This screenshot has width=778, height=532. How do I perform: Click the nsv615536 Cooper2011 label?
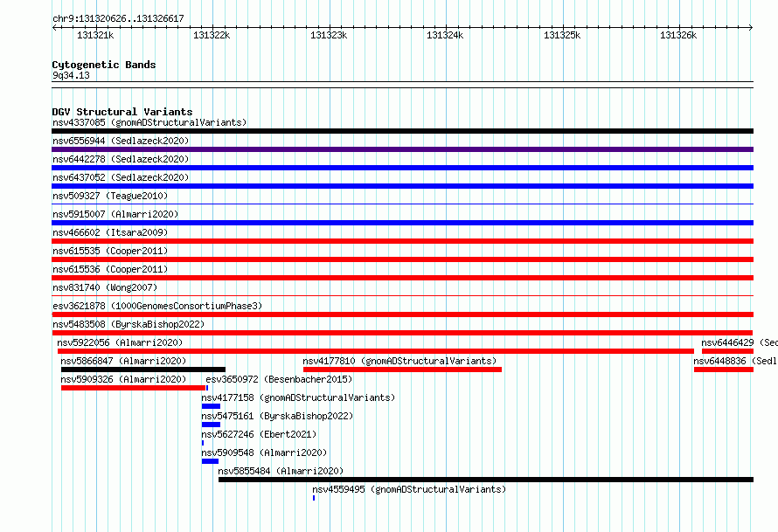[x=110, y=269]
